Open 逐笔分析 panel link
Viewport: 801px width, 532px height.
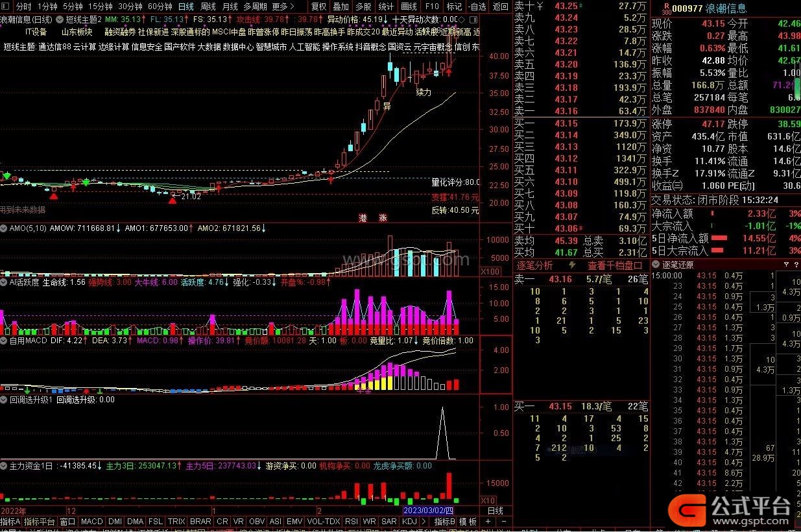[534, 265]
